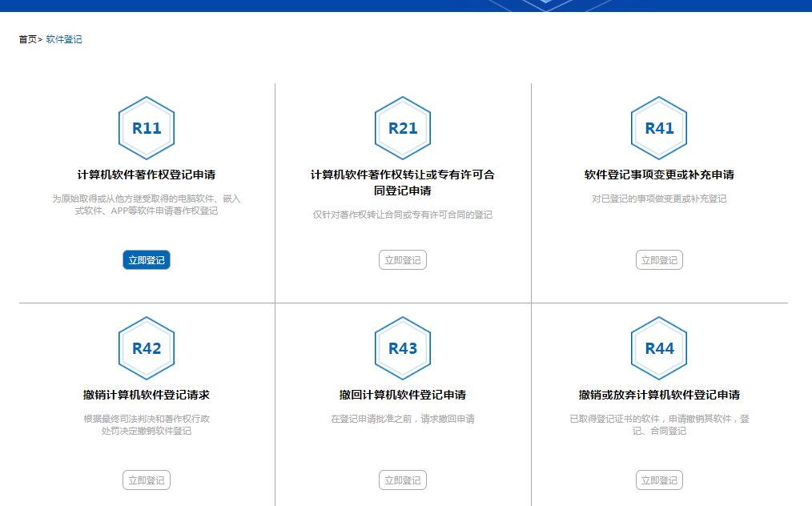Image resolution: width=812 pixels, height=506 pixels.
Task: Click 立即登记 under 软件登记事项变更或补充申请
Action: (658, 259)
